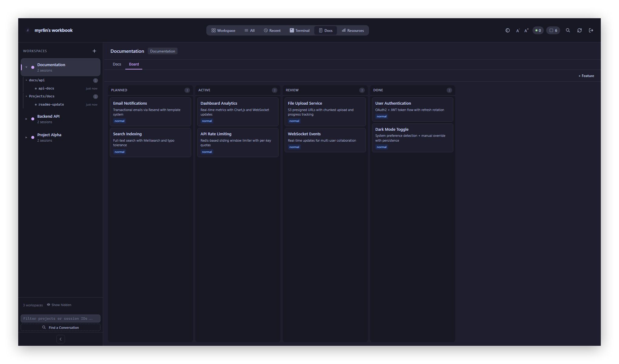This screenshot has width=619, height=364.
Task: Open the Email Notifications card
Action: click(151, 112)
